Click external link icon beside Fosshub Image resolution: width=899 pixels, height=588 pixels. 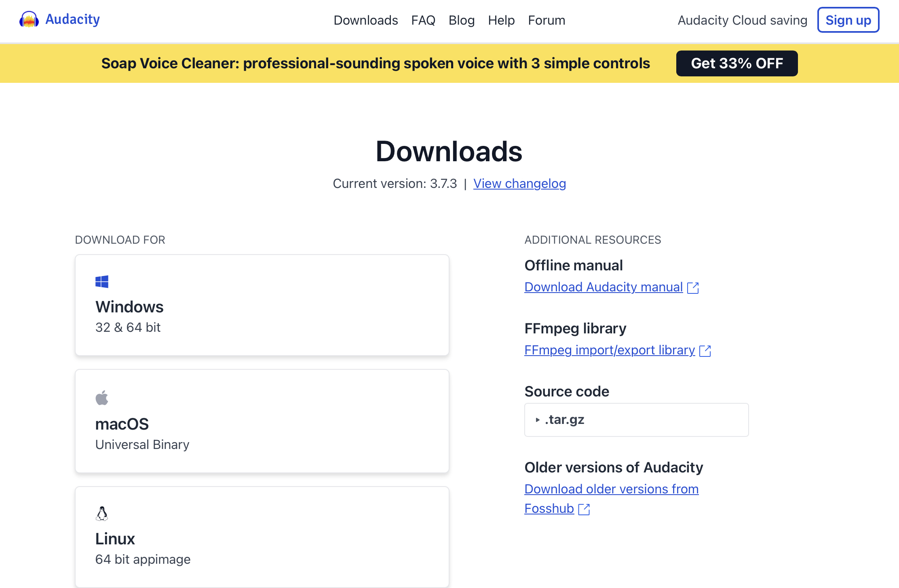584,509
